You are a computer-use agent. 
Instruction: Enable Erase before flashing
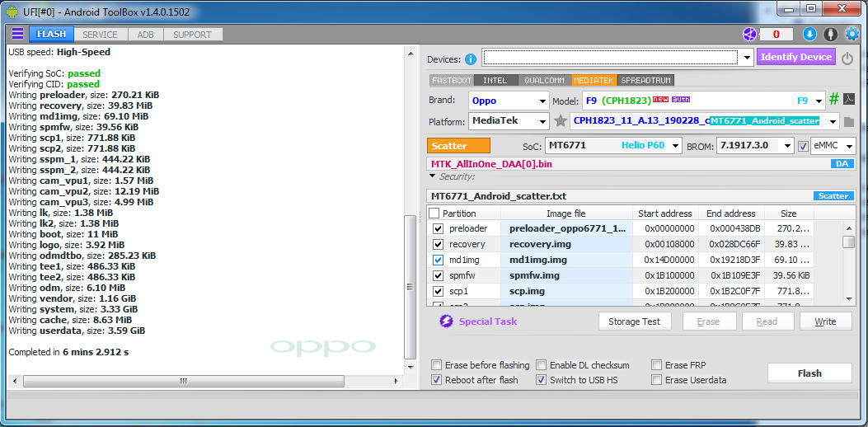coord(437,365)
